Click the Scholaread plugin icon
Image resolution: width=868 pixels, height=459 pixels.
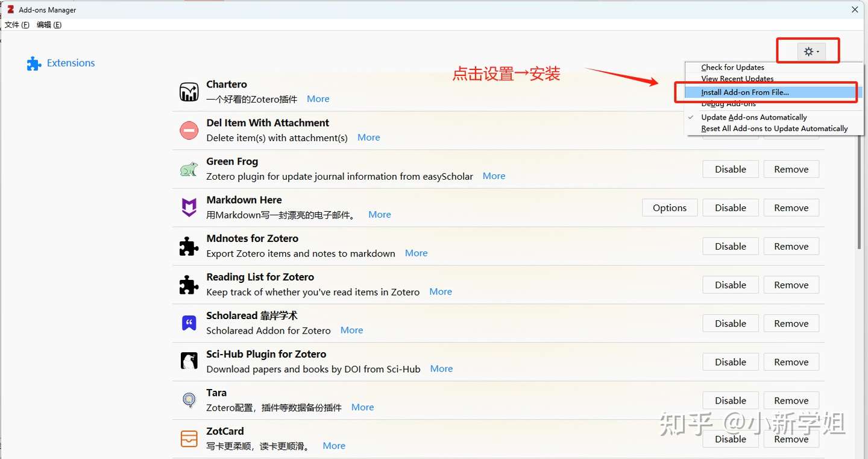(x=189, y=323)
